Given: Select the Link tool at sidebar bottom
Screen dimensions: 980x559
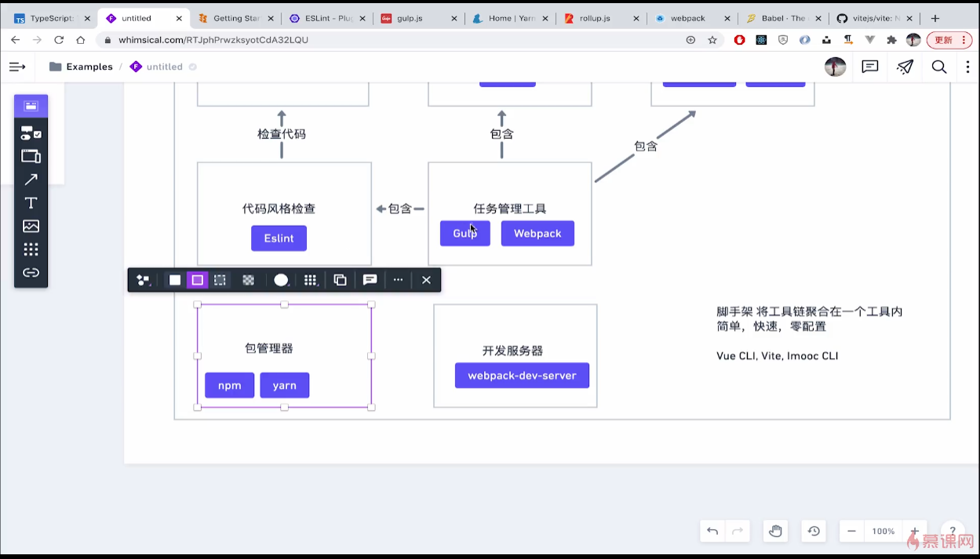Looking at the screenshot, I should coord(31,272).
